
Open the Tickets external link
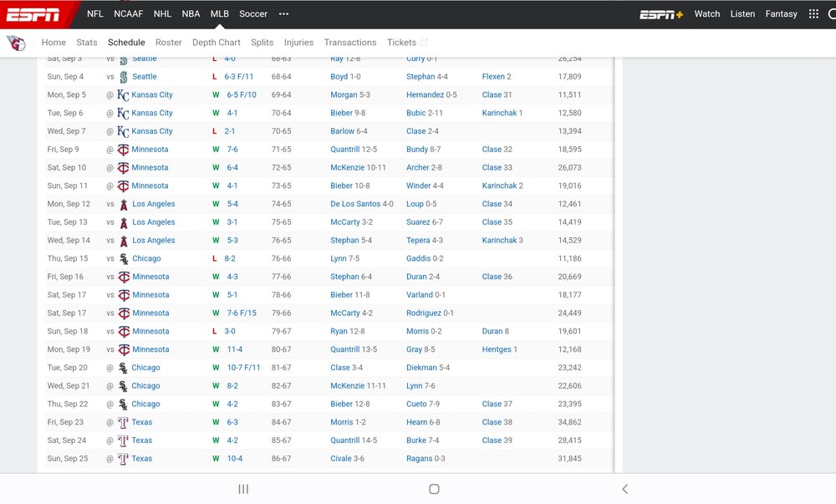pyautogui.click(x=407, y=43)
